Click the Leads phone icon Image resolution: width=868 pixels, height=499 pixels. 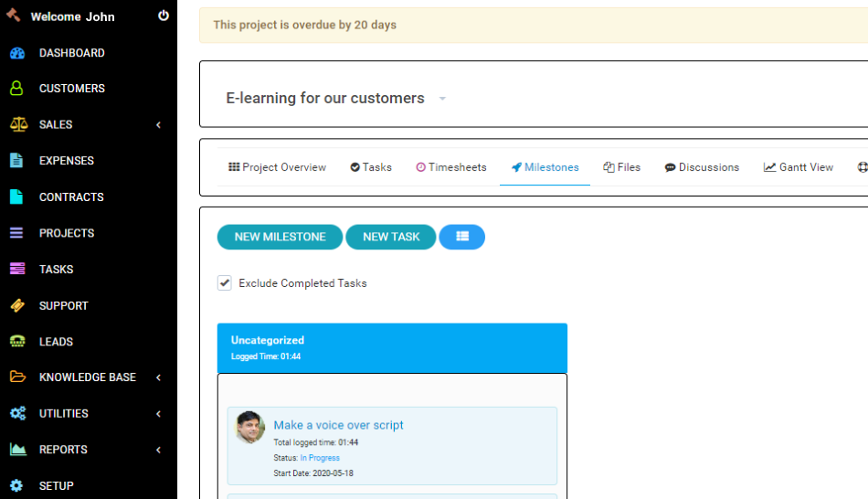click(x=16, y=342)
